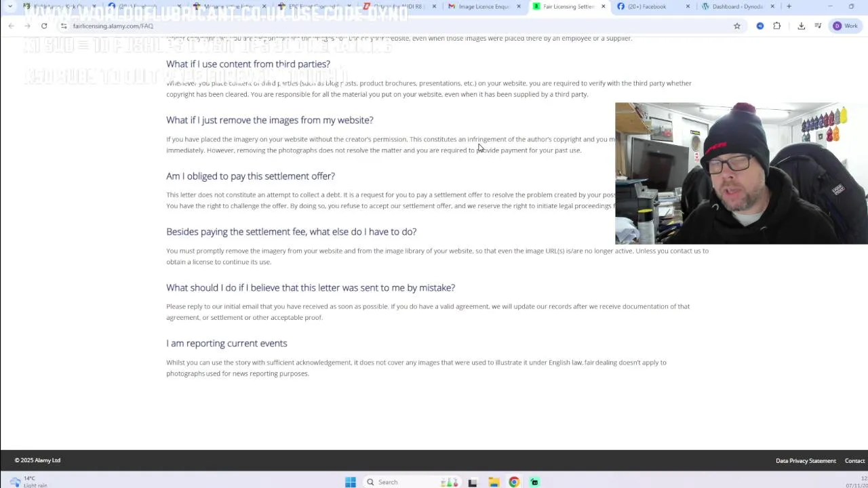
Task: Close the Fair Licensing Settlement tab
Action: pos(604,6)
